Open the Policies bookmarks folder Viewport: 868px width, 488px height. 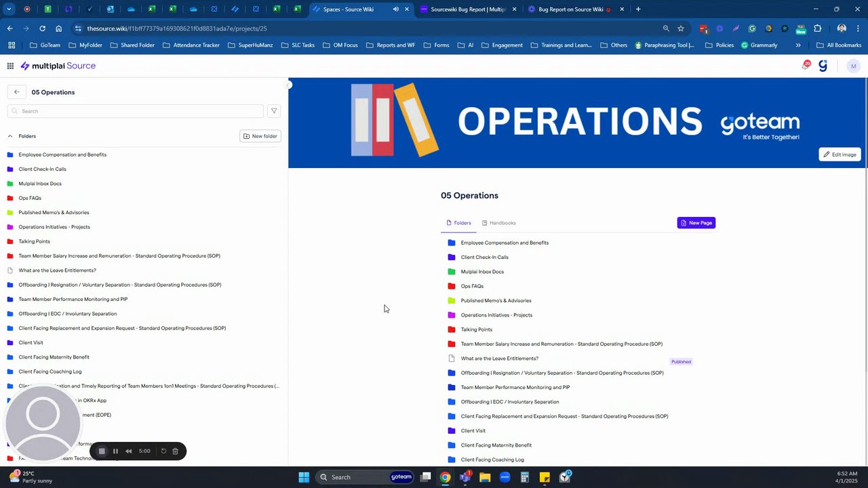(x=719, y=45)
